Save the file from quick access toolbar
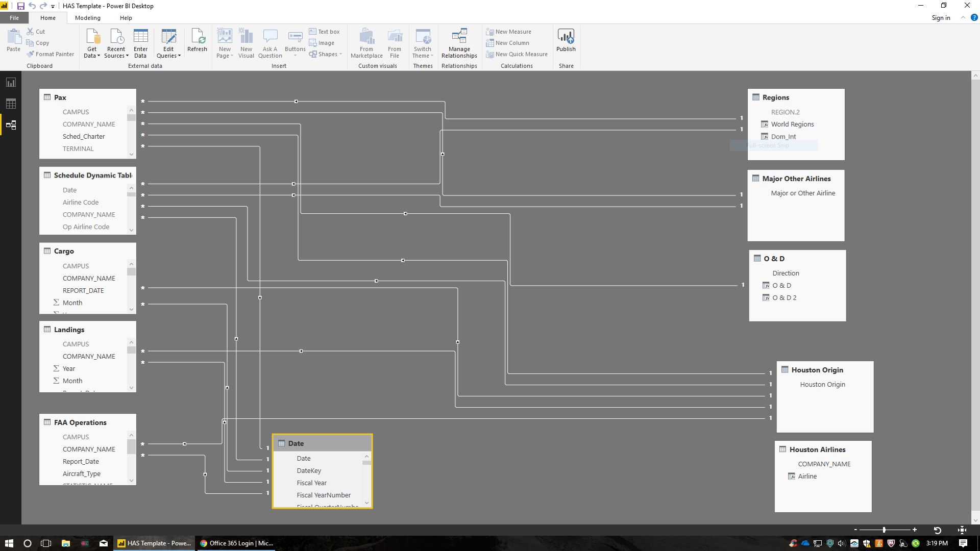Viewport: 980px width, 551px height. coord(20,6)
